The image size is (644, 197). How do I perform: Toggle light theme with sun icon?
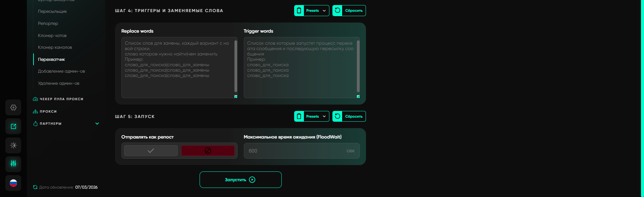click(x=13, y=146)
